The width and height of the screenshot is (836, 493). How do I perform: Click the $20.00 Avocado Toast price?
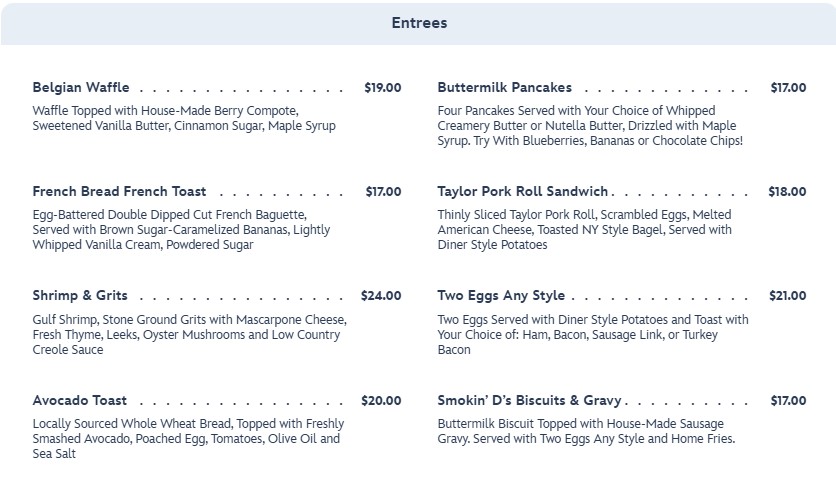pos(380,401)
